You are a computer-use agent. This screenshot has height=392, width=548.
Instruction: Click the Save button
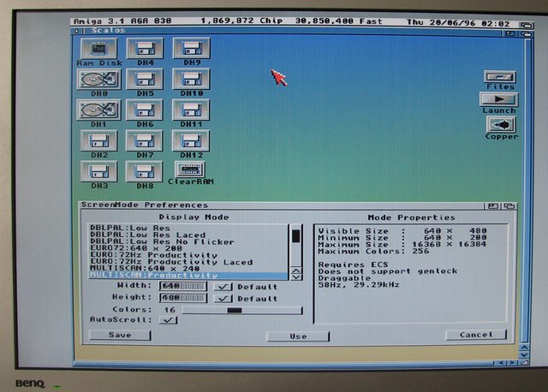pos(121,336)
